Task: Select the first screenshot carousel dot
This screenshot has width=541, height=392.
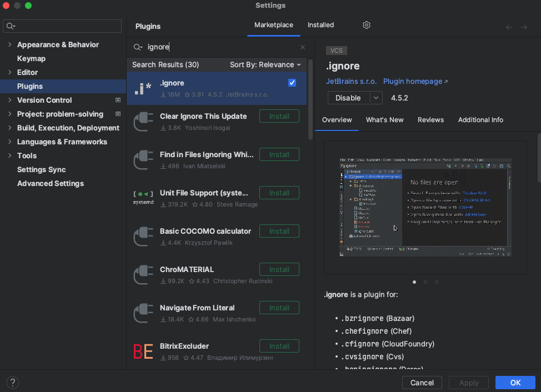Action: (414, 282)
